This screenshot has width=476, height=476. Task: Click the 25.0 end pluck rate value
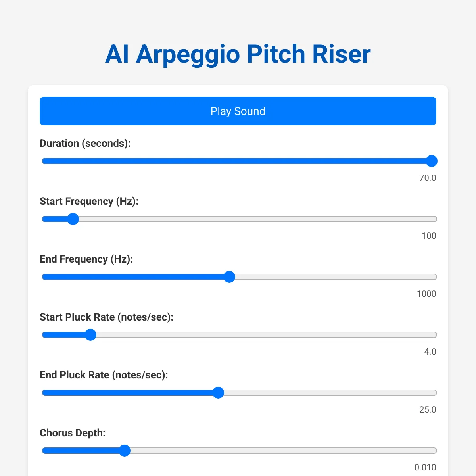(428, 410)
